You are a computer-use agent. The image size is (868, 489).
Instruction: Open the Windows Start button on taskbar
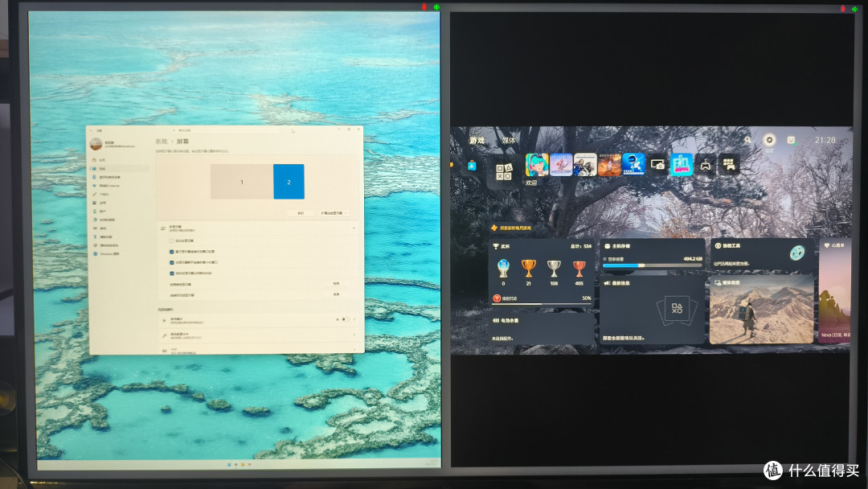pyautogui.click(x=229, y=464)
